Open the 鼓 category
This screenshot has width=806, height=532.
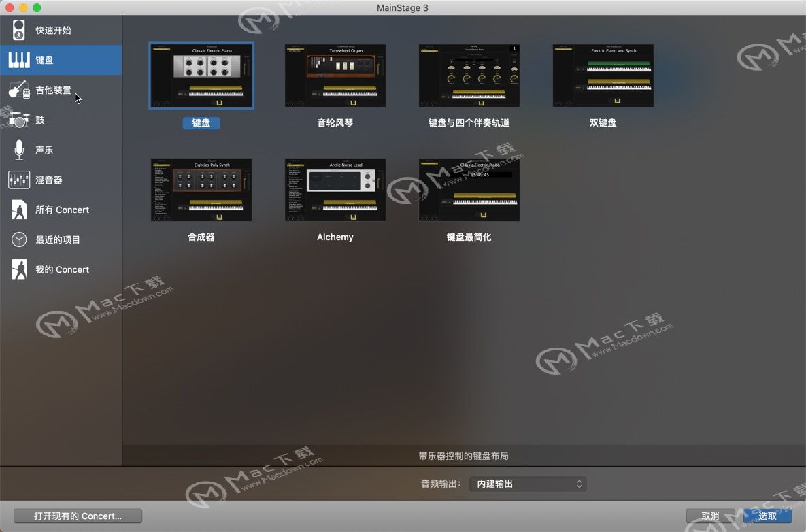click(x=61, y=120)
